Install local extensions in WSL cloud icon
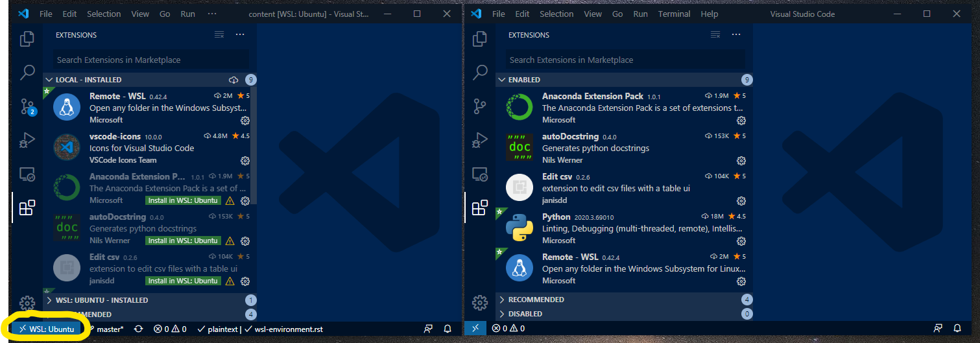Viewport: 980px width, 343px height. [234, 80]
